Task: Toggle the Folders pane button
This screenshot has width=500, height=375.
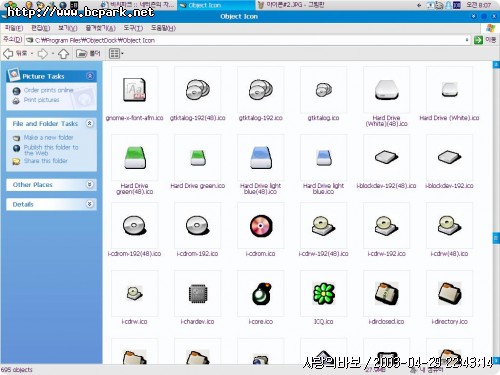Action: [88, 53]
